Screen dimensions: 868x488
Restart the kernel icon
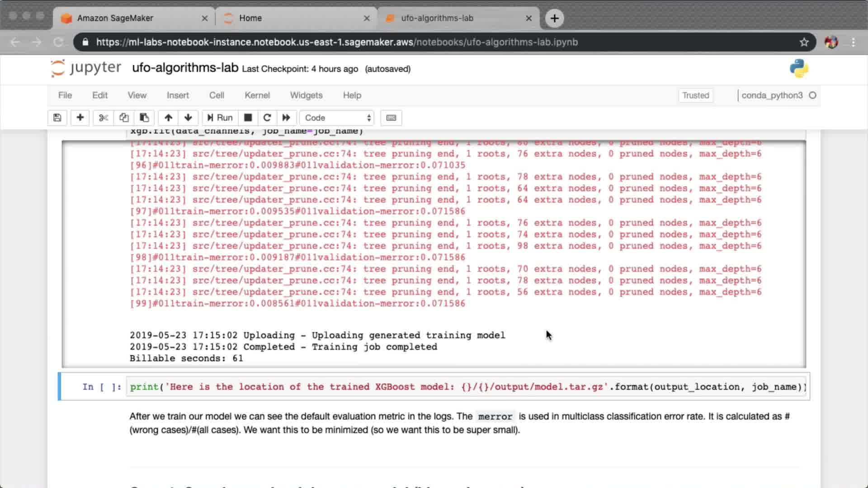[267, 117]
